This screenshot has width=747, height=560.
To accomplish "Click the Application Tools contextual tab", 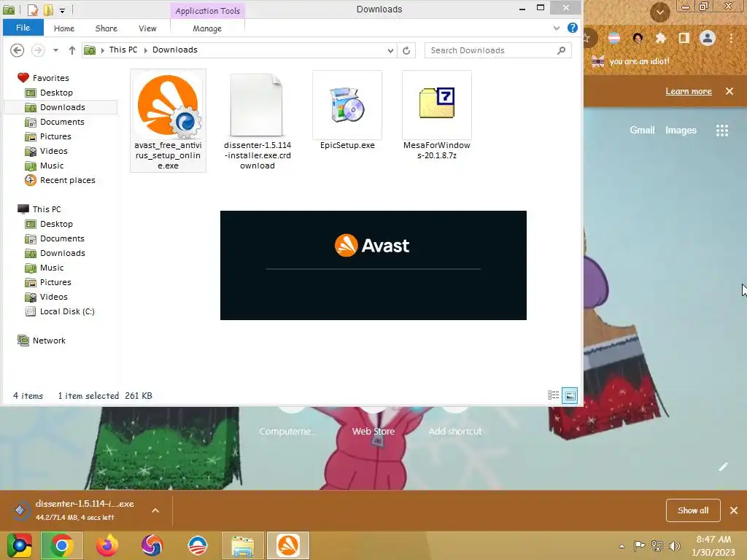I will tap(207, 10).
